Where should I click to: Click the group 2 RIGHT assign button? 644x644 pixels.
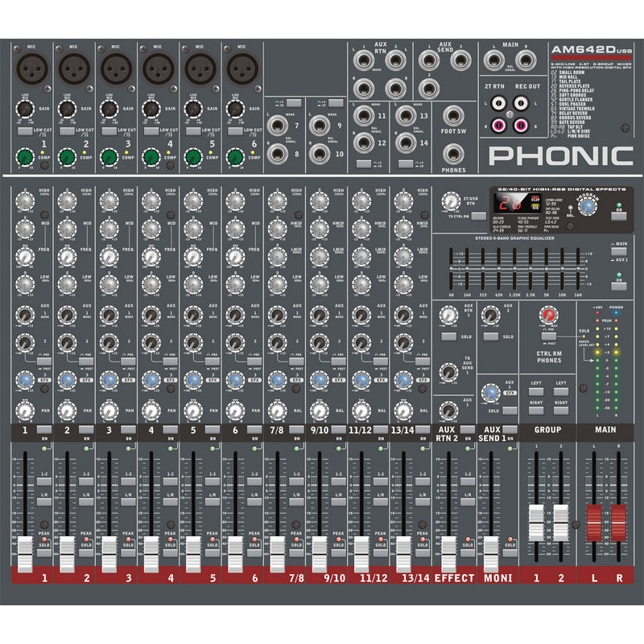[x=561, y=411]
